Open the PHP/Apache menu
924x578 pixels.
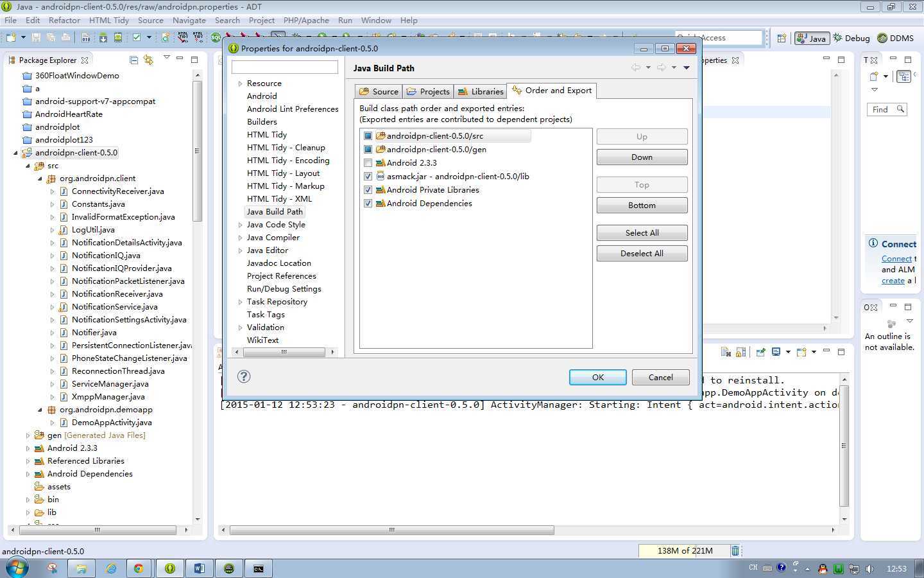click(x=306, y=20)
